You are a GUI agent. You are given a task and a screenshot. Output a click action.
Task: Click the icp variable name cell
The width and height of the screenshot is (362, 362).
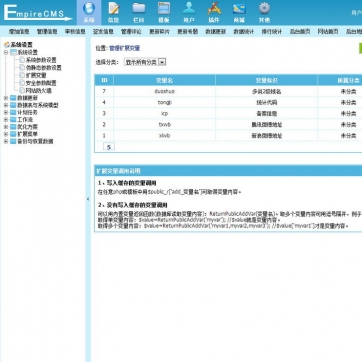pos(165,114)
